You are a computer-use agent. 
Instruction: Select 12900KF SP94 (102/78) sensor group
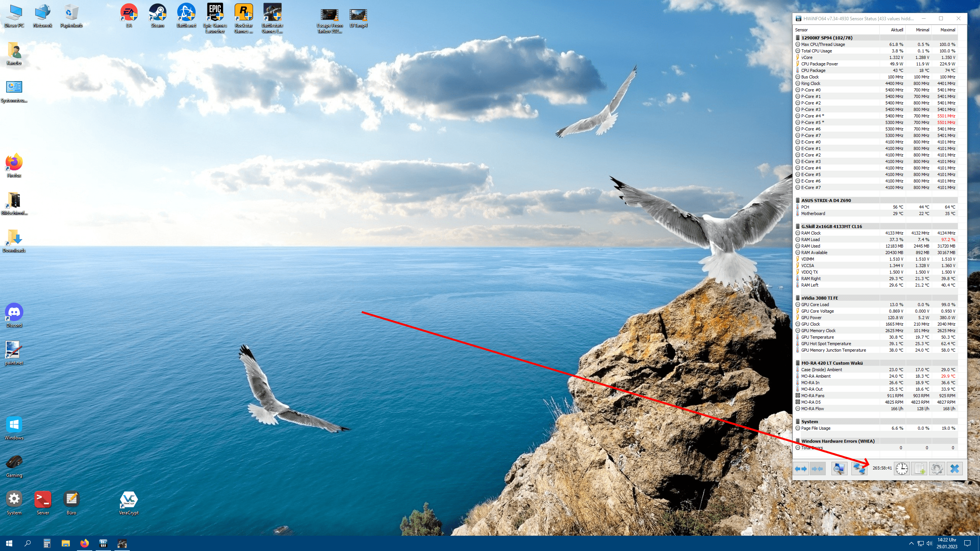875,38
